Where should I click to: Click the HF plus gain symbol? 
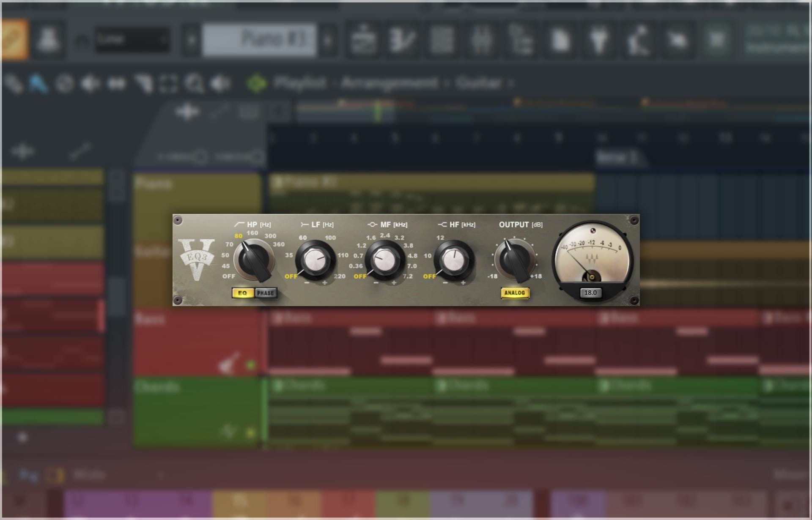click(x=463, y=283)
